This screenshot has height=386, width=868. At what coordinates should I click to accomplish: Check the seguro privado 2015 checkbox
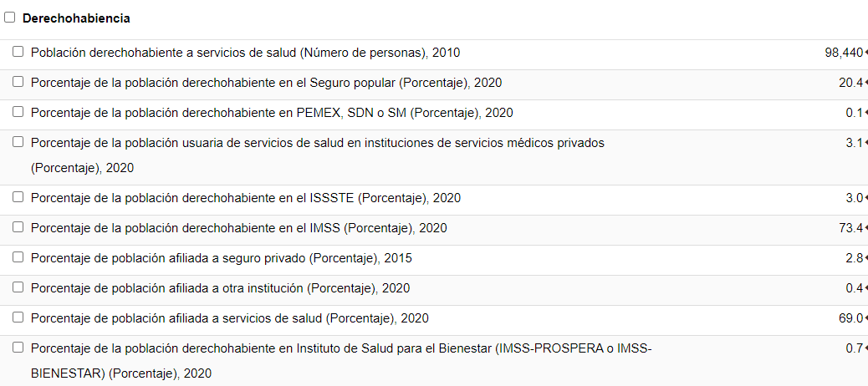click(18, 257)
